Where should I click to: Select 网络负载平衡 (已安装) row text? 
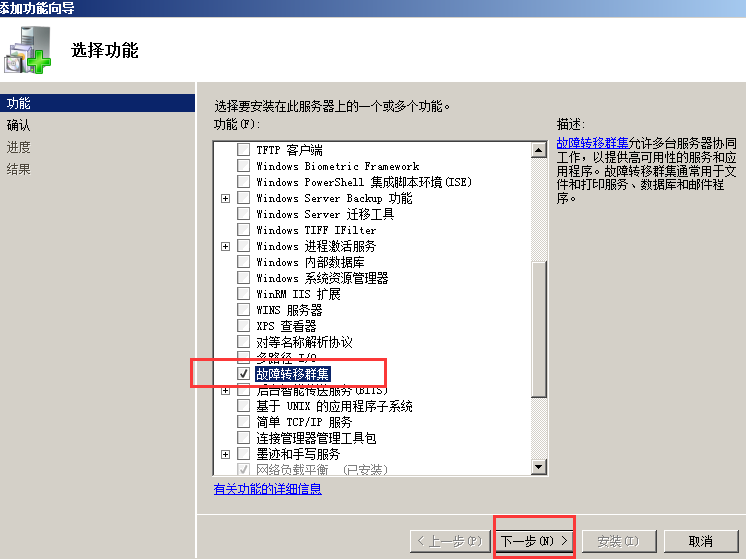[322, 470]
